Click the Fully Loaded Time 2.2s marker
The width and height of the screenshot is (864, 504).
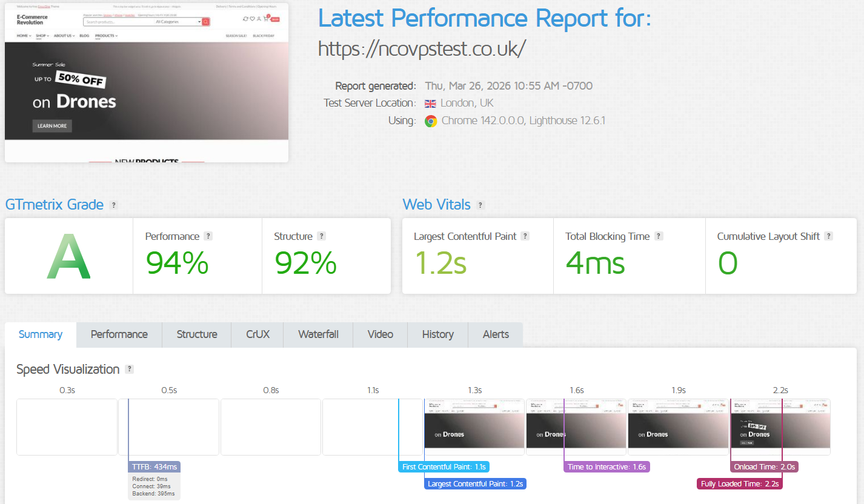[739, 484]
